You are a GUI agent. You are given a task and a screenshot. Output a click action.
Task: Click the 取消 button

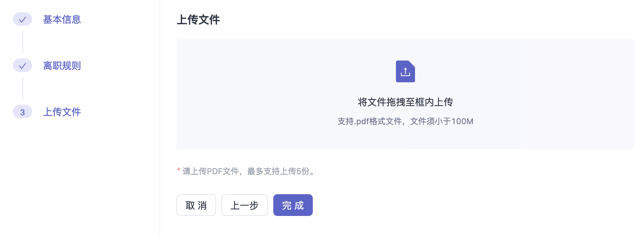tap(196, 205)
